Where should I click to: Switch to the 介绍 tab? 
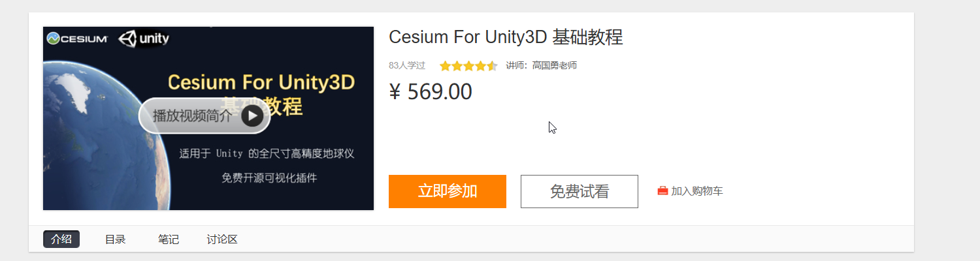pyautogui.click(x=61, y=239)
